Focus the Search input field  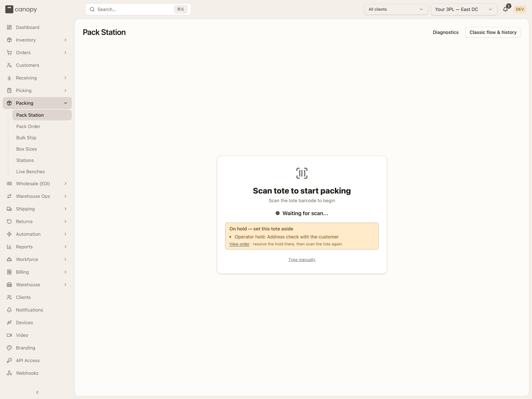(138, 9)
